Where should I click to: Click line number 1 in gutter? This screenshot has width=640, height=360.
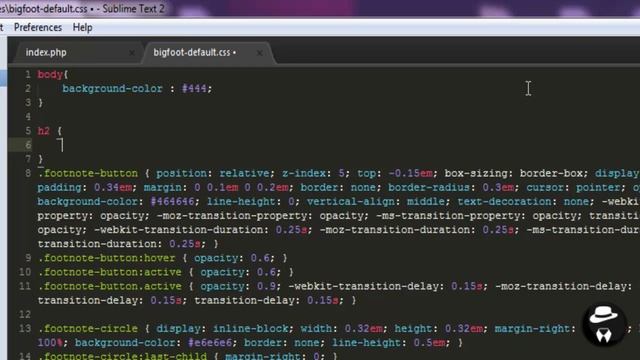tap(28, 75)
